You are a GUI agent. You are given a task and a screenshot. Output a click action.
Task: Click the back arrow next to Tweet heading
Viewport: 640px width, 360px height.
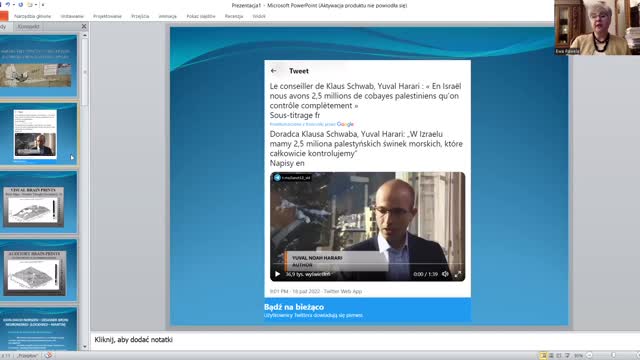273,71
